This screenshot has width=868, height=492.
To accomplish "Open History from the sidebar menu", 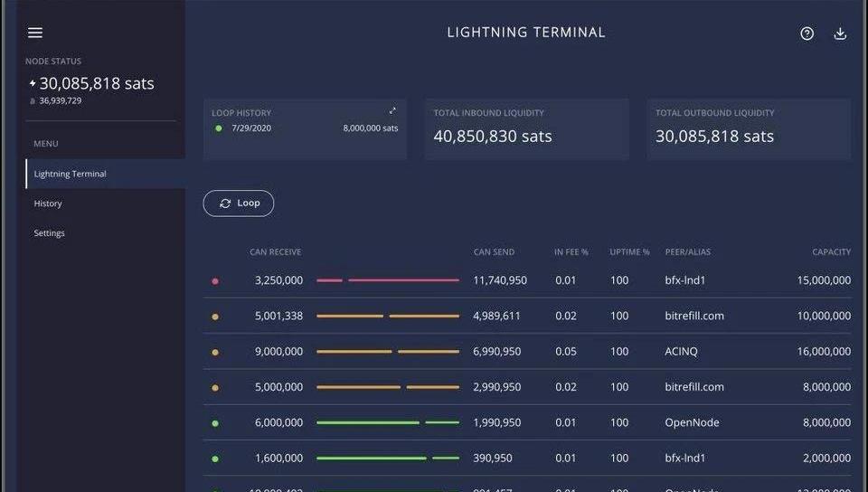I will coord(48,203).
